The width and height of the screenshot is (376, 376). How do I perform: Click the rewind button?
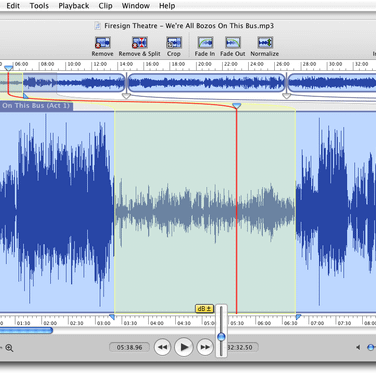point(162,347)
